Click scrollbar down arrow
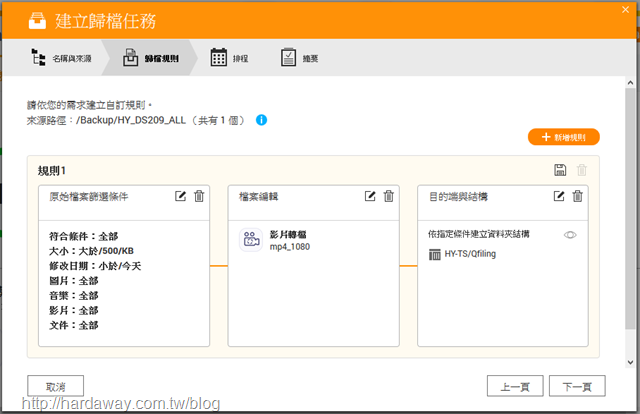The height and width of the screenshot is (414, 640). [630, 362]
